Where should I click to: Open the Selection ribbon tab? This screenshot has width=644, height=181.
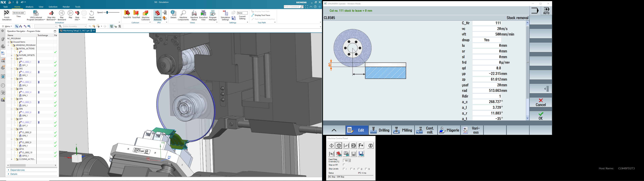point(53,7)
